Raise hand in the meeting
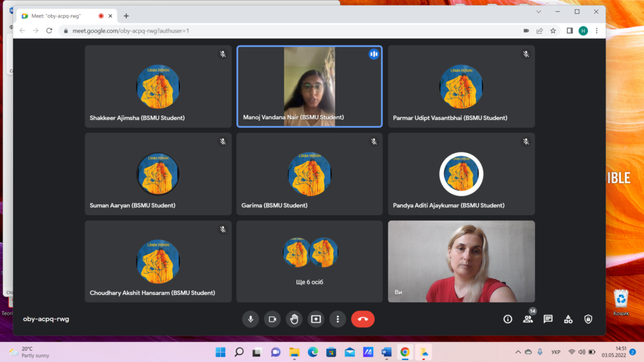This screenshot has height=362, width=644. pyautogui.click(x=294, y=319)
